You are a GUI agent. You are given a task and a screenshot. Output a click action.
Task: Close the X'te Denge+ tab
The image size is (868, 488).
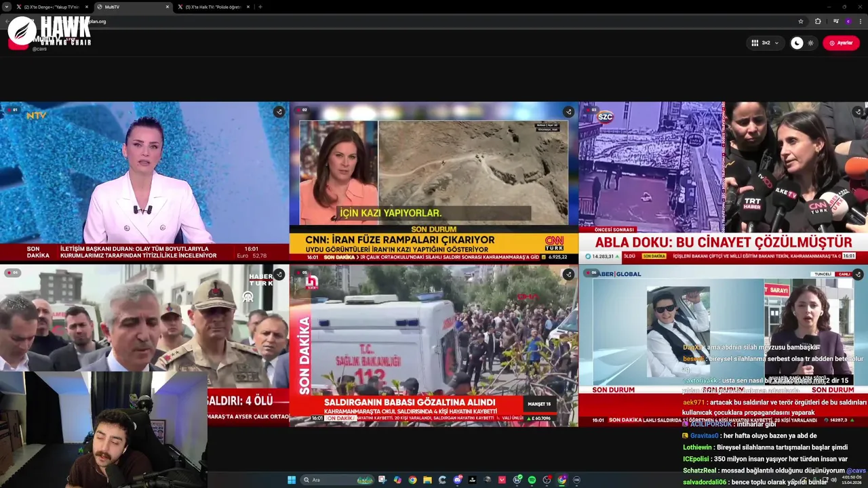(x=87, y=7)
